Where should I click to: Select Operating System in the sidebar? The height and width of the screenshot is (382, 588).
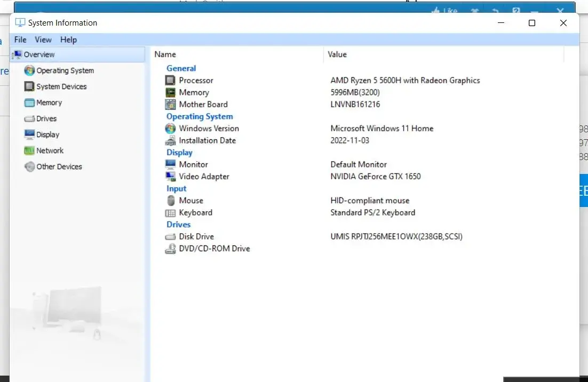pos(65,70)
